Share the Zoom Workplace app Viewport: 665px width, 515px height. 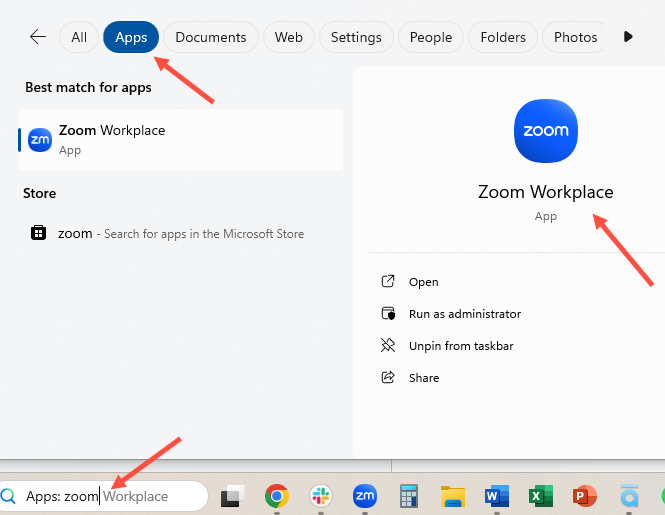pos(424,378)
